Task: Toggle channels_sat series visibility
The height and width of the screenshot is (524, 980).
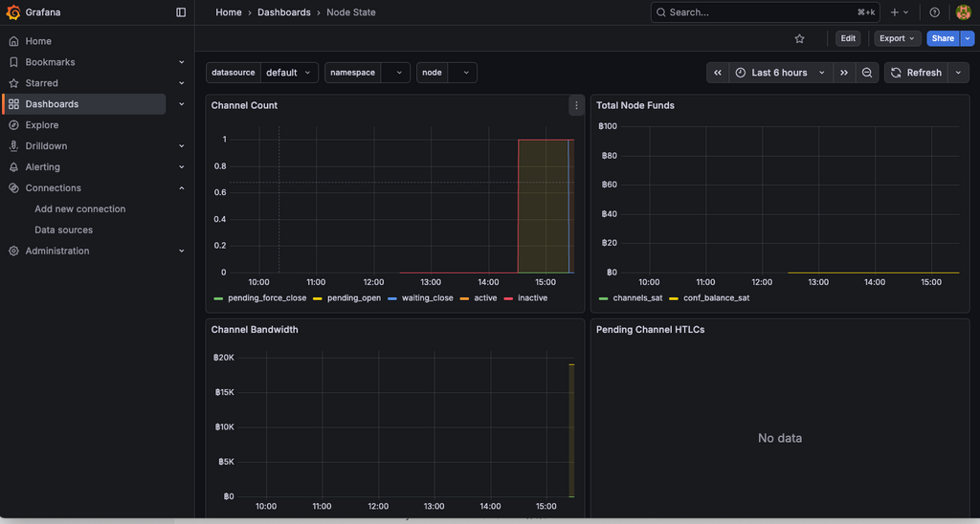Action: [x=636, y=298]
